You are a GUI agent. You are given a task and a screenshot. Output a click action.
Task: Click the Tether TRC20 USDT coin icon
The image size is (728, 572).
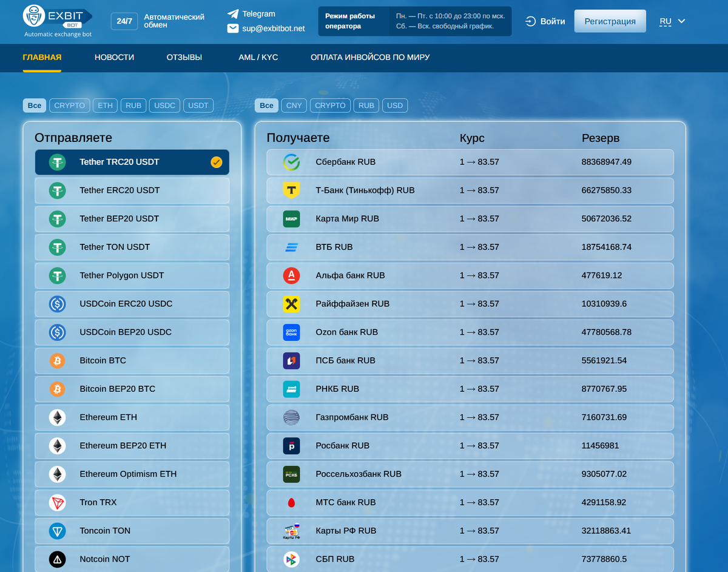(58, 162)
